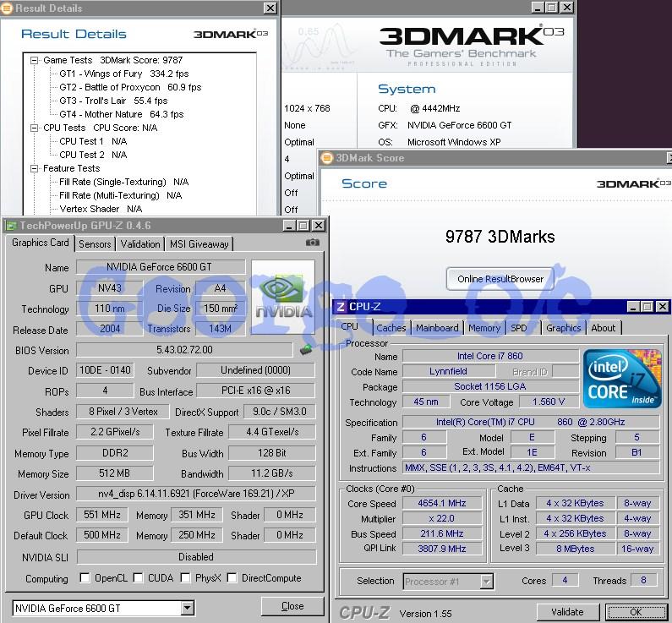672x623 pixels.
Task: Click the GPU Clock value 551 MHz
Action: [x=102, y=514]
